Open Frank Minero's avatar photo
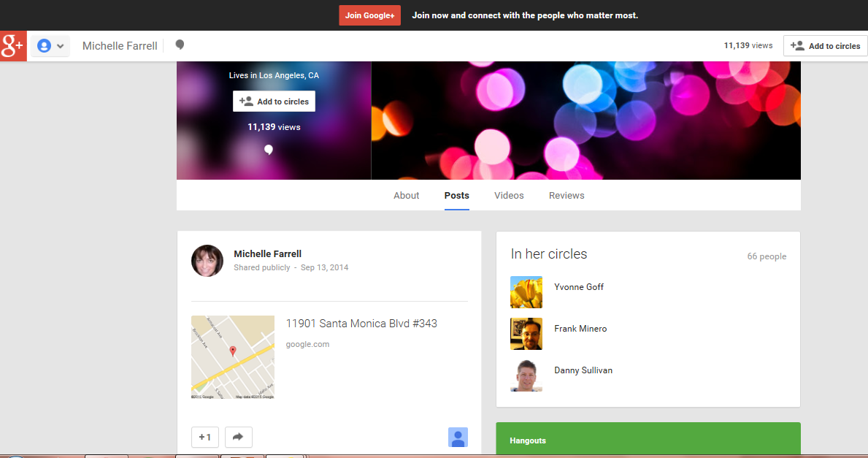 click(x=526, y=334)
